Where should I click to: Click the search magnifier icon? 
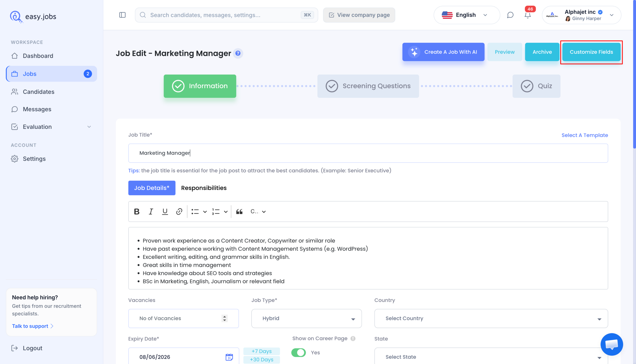(143, 15)
